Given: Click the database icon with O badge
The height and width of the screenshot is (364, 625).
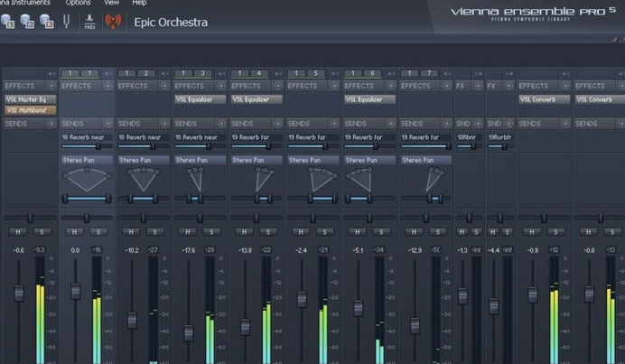Looking at the screenshot, I should (27, 21).
